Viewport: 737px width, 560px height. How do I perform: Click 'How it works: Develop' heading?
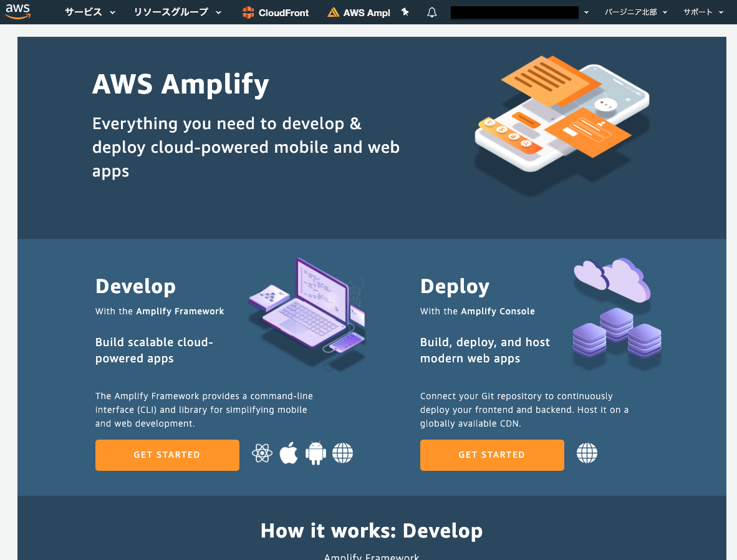(x=372, y=530)
